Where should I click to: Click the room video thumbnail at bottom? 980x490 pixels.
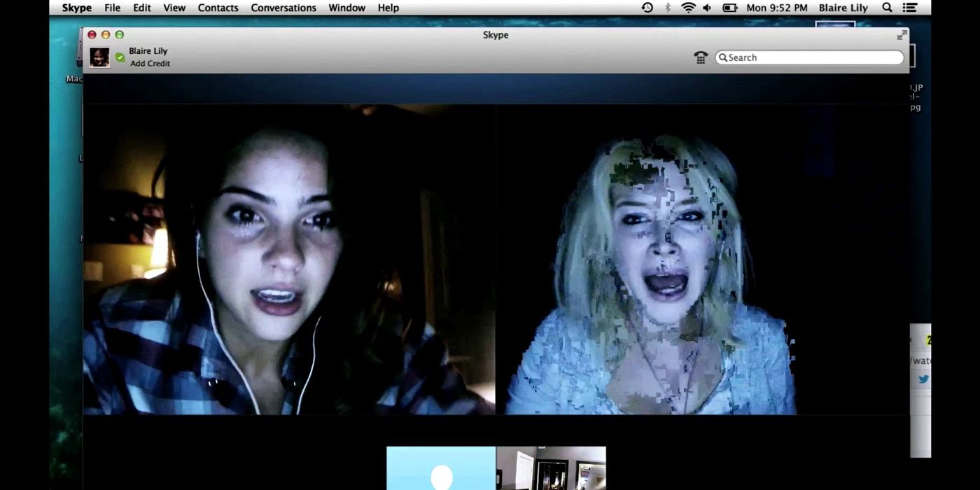pos(551,468)
